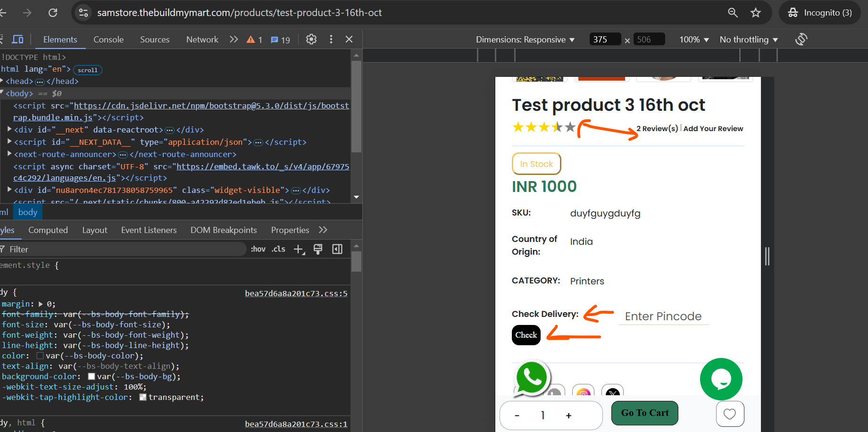
Task: Open the No throttling dropdown
Action: click(x=749, y=40)
